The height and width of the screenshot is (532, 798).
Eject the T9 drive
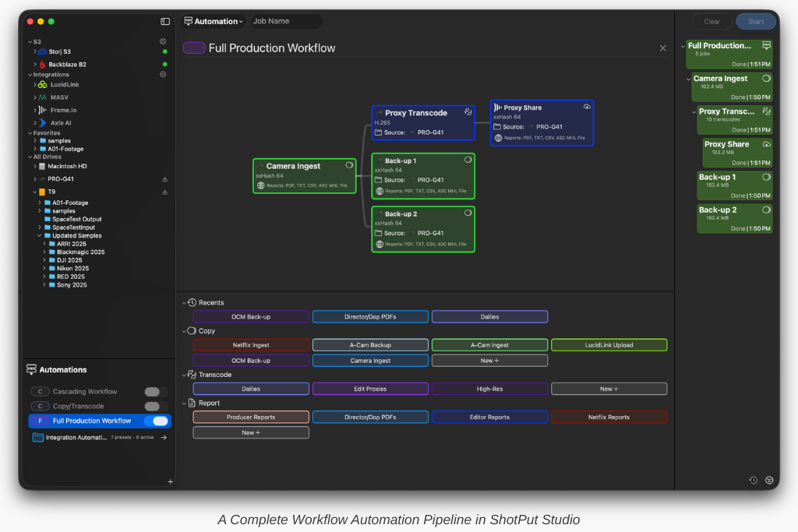(x=164, y=192)
